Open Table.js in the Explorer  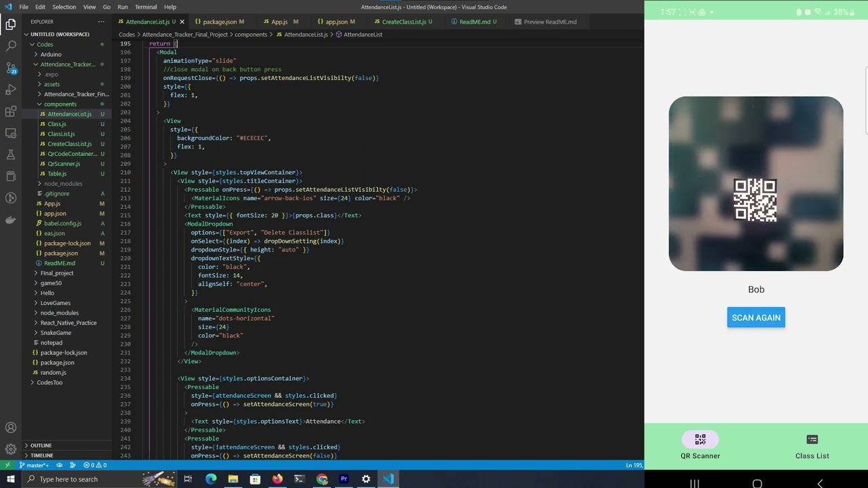click(57, 174)
